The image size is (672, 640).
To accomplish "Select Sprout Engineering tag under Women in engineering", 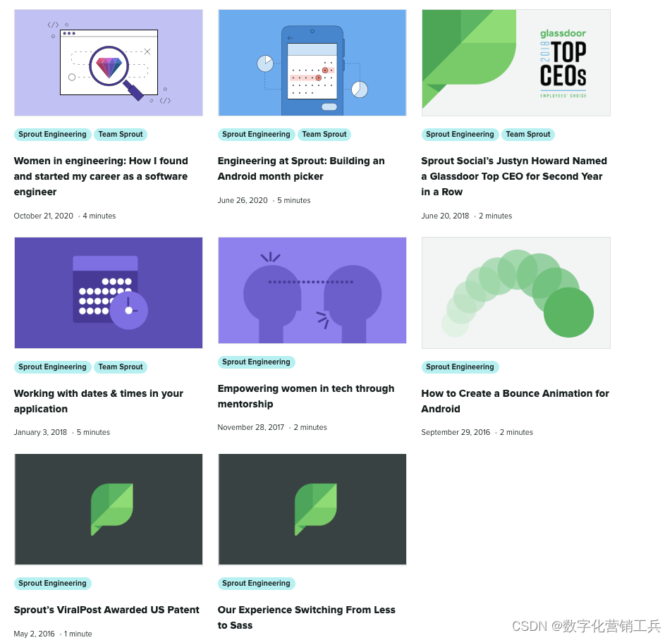I will (52, 135).
